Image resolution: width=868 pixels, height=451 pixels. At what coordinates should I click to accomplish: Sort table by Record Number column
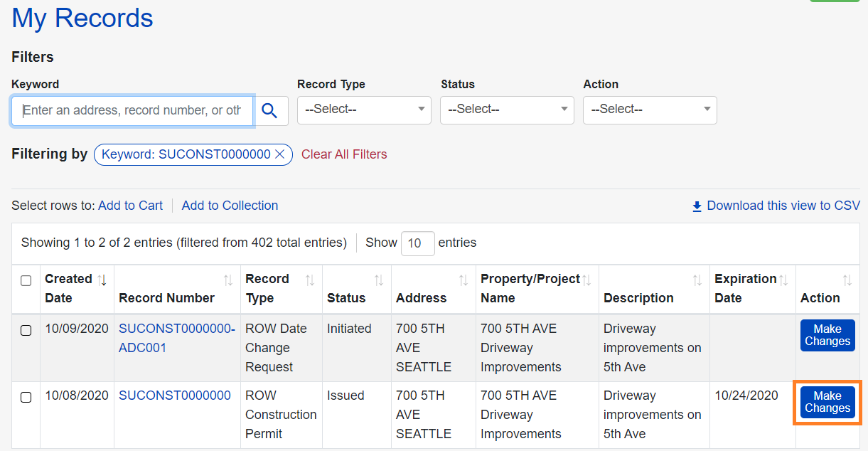pyautogui.click(x=227, y=280)
